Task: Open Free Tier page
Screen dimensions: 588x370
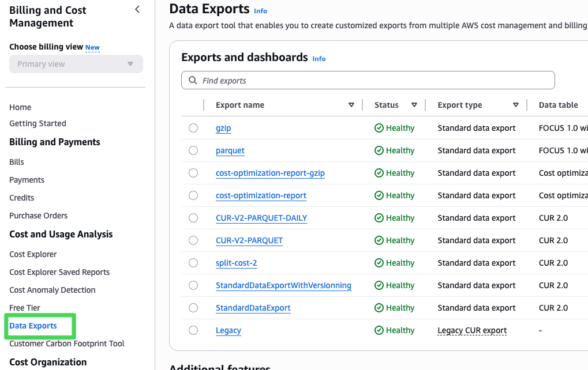Action: click(x=25, y=308)
